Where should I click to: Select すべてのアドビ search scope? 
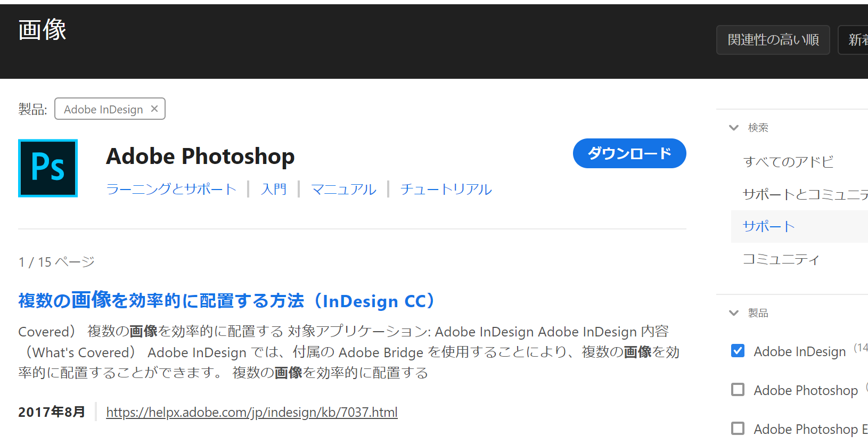(788, 162)
